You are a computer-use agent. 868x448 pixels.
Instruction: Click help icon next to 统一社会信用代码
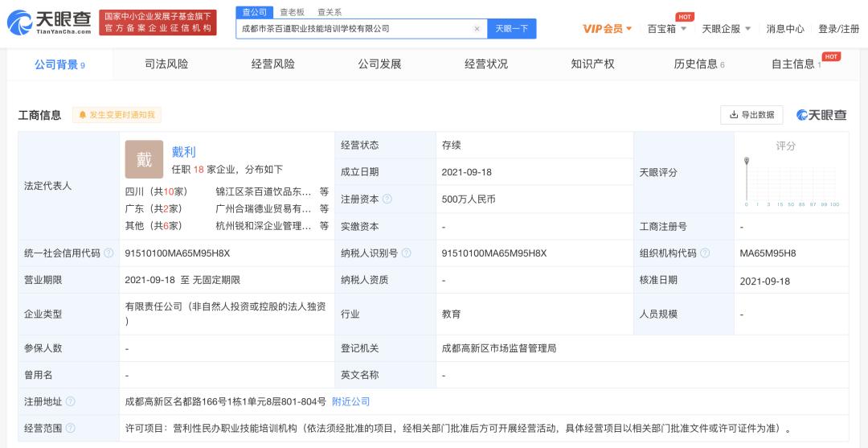[x=109, y=253]
